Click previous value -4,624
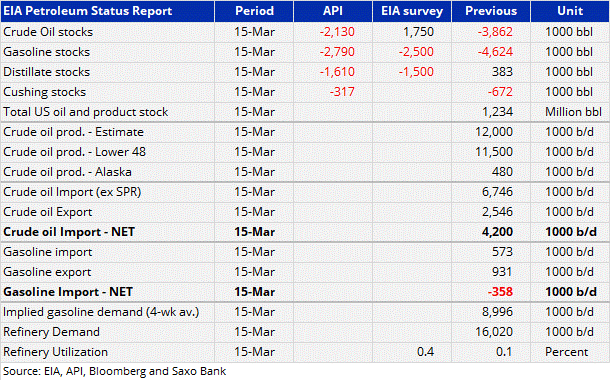Image resolution: width=611 pixels, height=380 pixels. (495, 52)
